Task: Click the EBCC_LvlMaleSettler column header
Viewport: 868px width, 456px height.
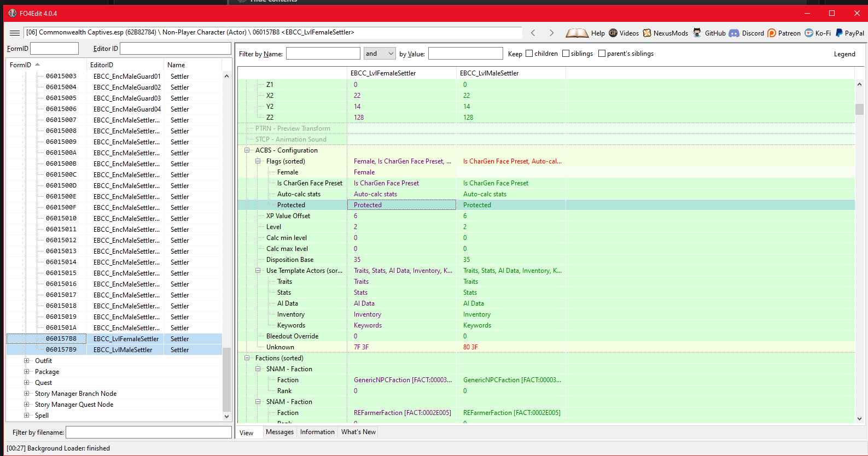Action: tap(511, 73)
